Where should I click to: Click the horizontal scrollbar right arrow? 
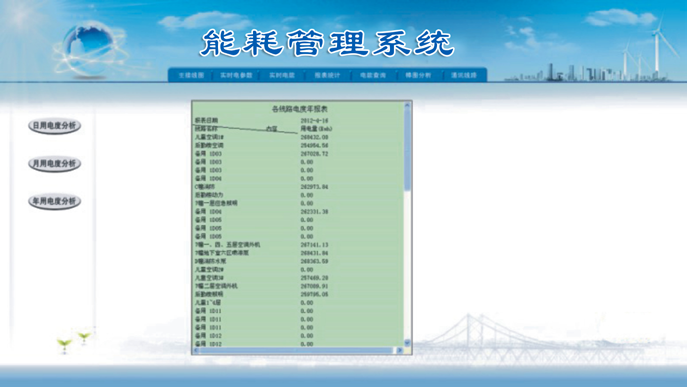tap(399, 350)
